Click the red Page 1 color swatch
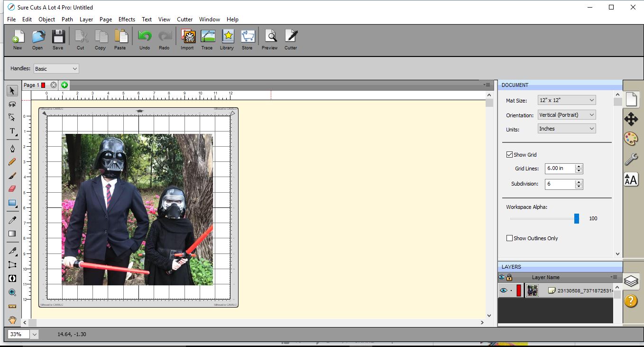644x347 pixels. tap(43, 85)
